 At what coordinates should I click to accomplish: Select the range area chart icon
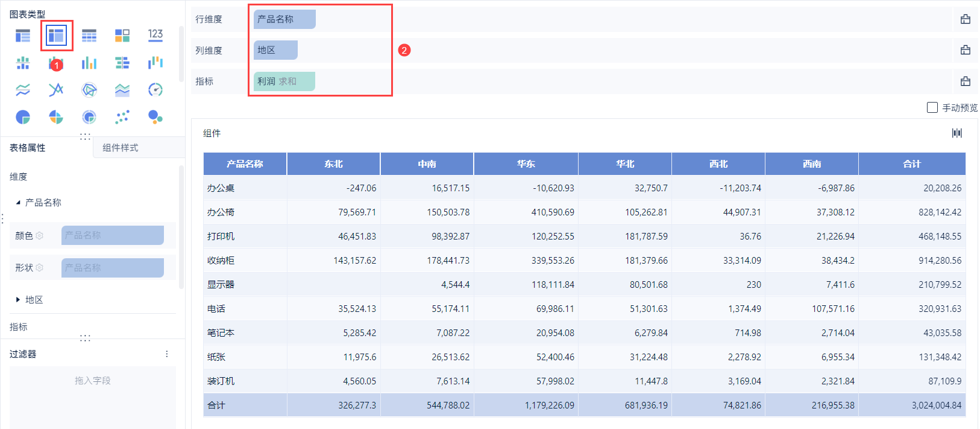122,90
